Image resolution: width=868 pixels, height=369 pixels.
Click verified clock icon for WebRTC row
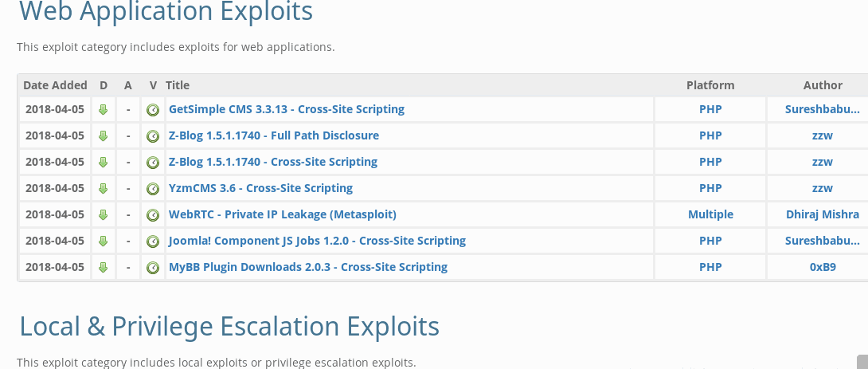153,215
